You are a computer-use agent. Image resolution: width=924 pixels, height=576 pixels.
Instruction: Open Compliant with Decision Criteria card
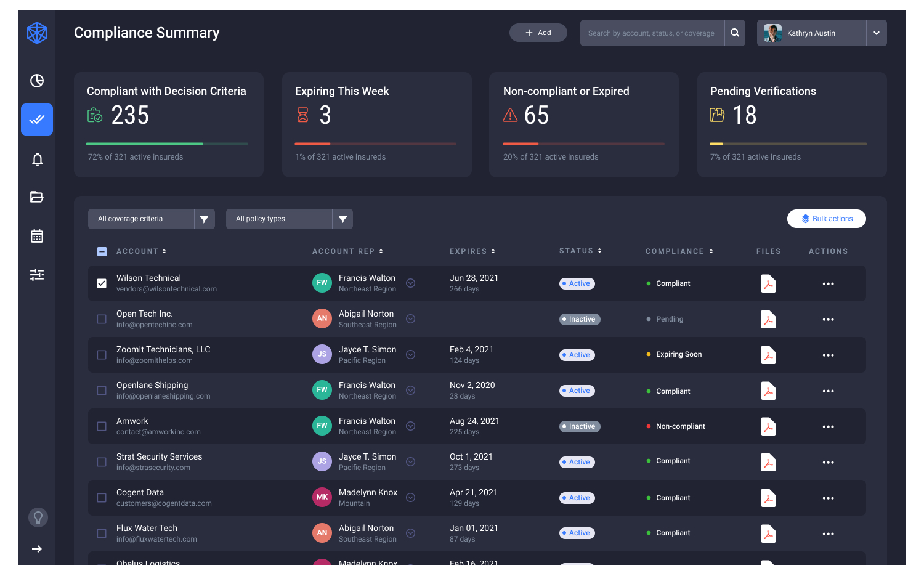tap(169, 125)
